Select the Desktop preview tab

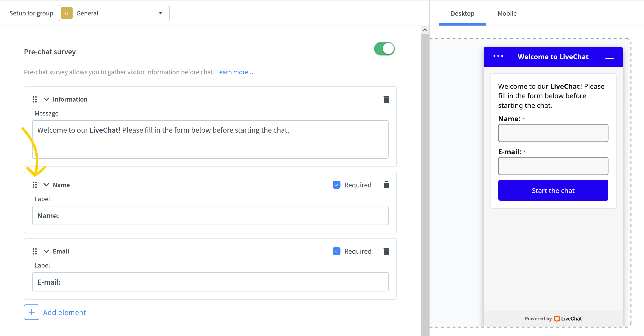click(x=462, y=14)
